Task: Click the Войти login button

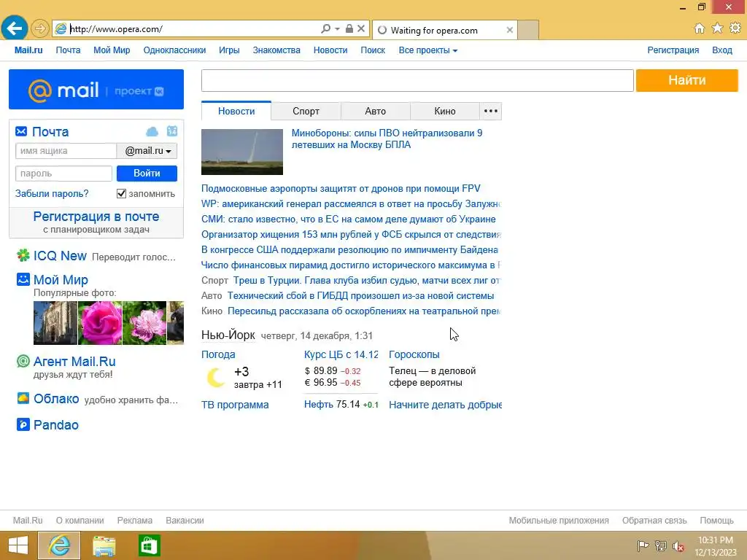Action: point(147,174)
